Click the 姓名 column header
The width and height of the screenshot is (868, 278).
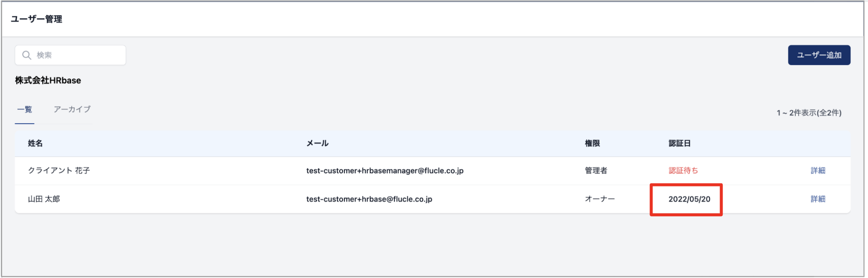point(35,143)
